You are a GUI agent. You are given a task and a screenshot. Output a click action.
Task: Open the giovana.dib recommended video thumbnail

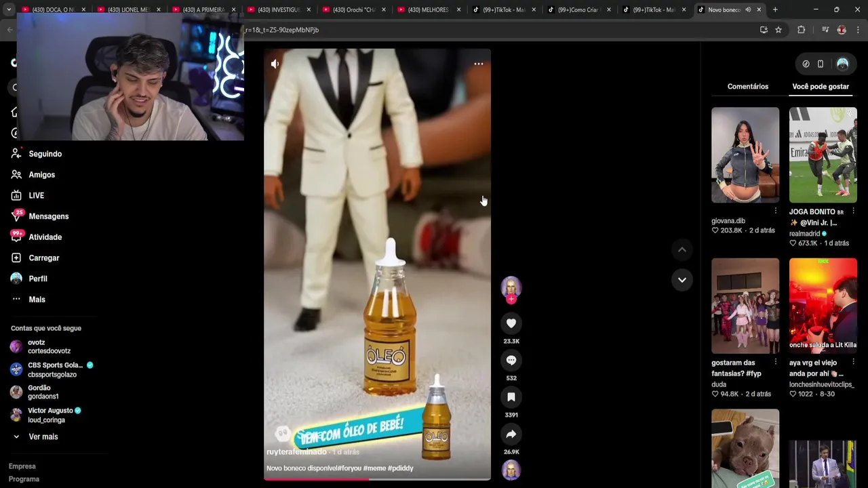(745, 155)
